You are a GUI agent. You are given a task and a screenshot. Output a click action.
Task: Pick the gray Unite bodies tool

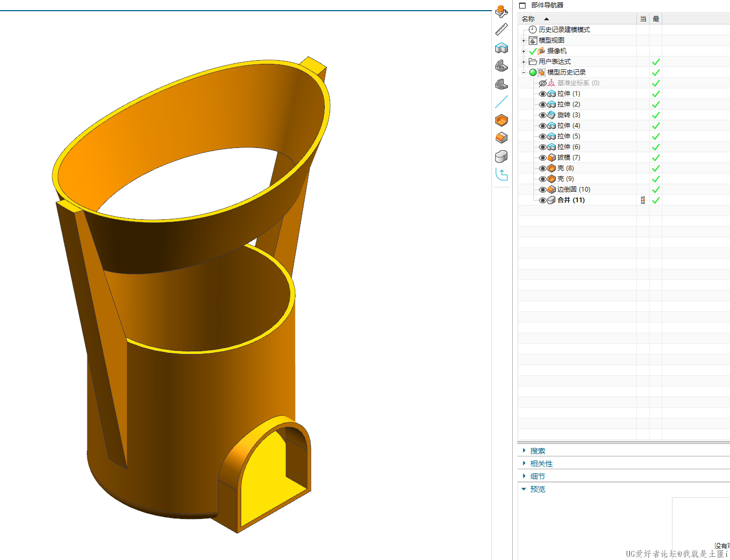click(501, 157)
